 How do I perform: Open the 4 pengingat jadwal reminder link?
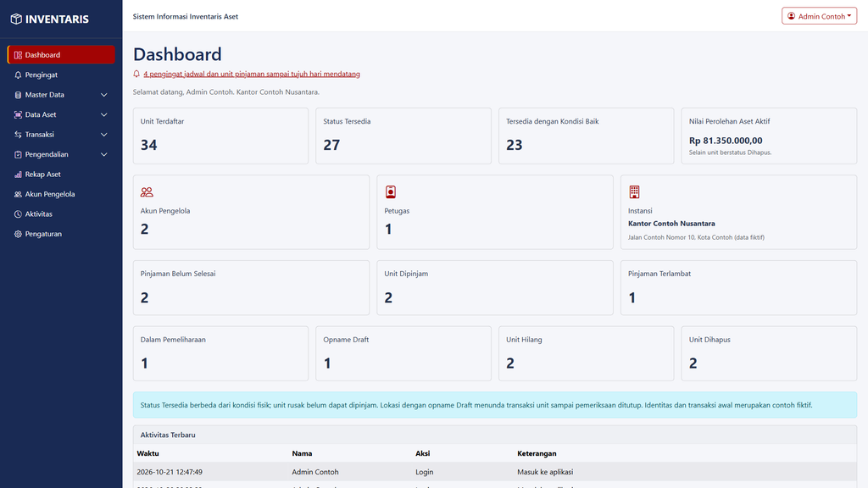coord(252,74)
